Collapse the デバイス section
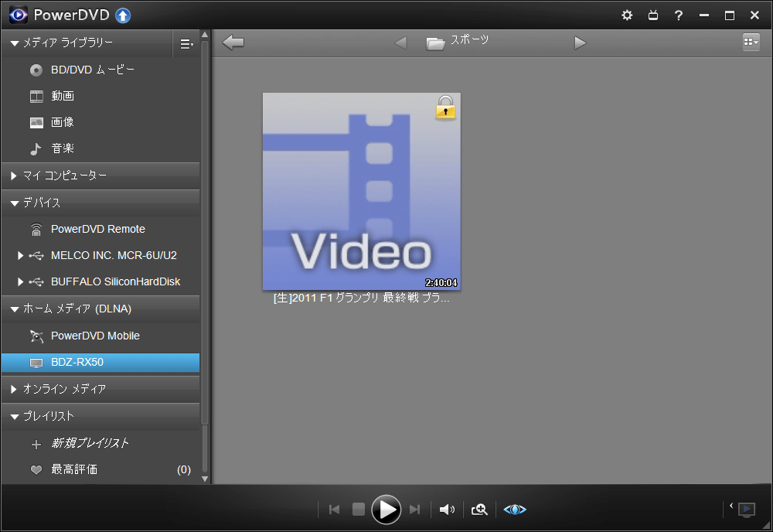The image size is (773, 532). click(14, 203)
